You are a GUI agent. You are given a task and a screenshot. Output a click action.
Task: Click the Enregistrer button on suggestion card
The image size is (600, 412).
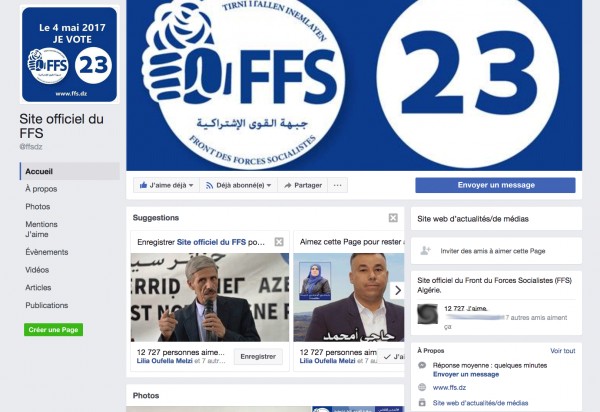tap(258, 357)
